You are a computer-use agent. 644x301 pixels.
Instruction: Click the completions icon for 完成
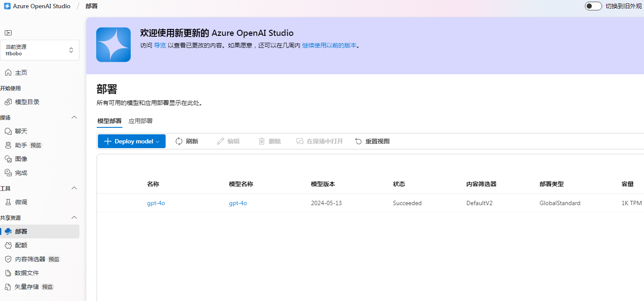pos(8,173)
